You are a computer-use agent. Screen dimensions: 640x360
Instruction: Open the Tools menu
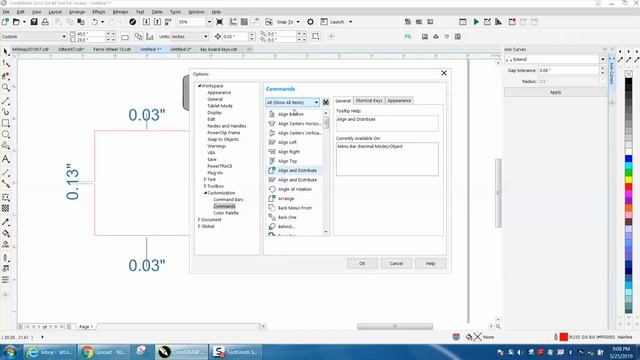click(x=176, y=12)
